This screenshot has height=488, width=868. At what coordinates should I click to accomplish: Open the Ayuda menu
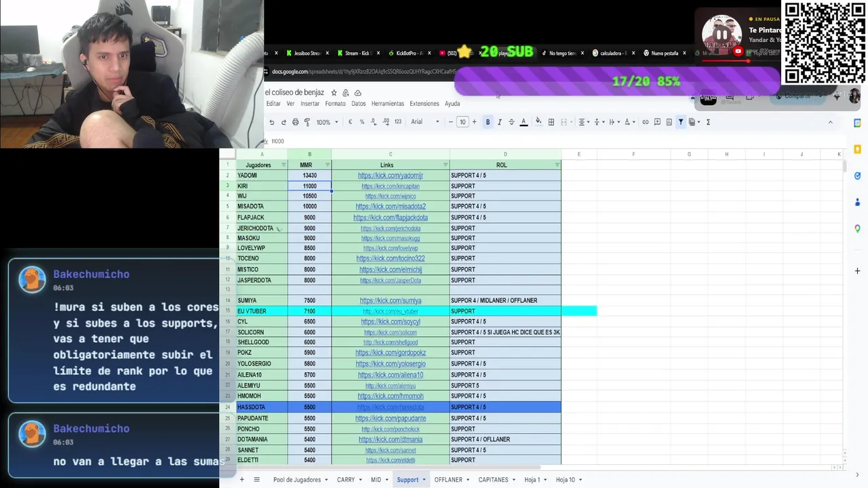(452, 104)
